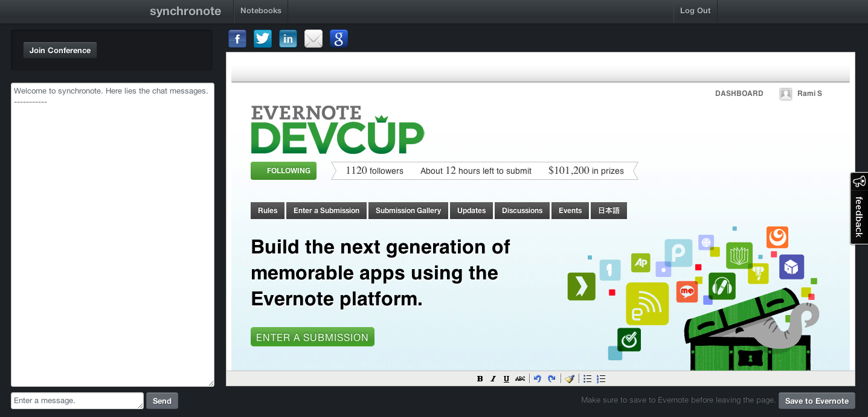868x417 pixels.
Task: Click the Make sure to save reminder text
Action: tap(678, 400)
